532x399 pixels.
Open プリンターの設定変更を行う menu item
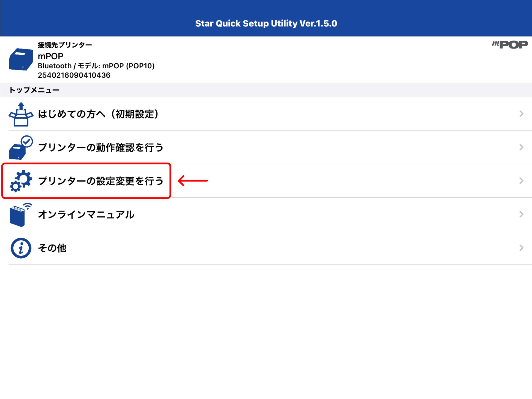click(x=266, y=181)
